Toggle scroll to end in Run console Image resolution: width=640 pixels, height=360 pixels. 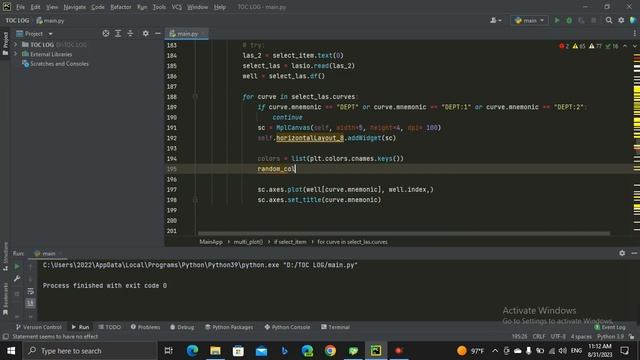click(30, 303)
